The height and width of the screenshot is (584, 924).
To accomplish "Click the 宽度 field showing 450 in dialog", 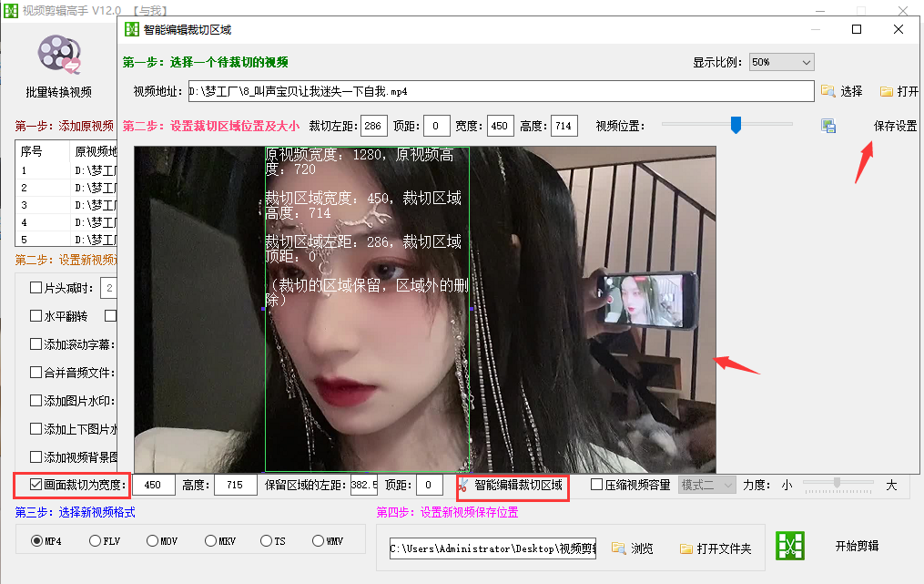I will click(501, 126).
